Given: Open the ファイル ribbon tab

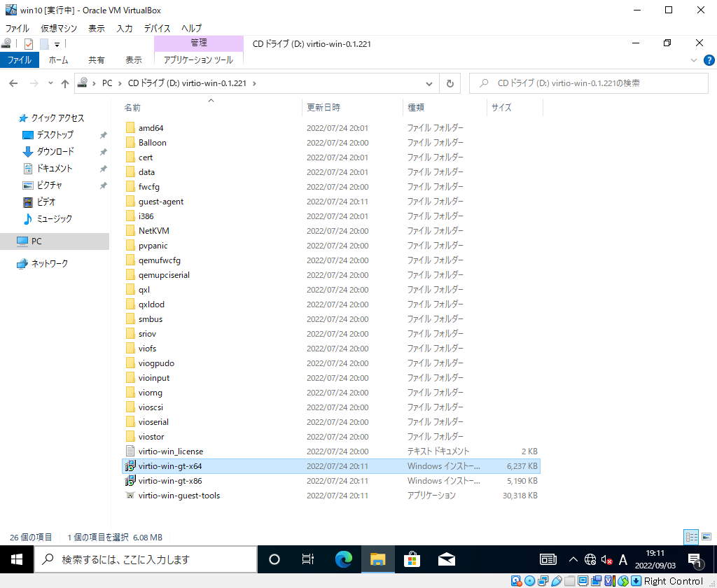Looking at the screenshot, I should (x=19, y=60).
